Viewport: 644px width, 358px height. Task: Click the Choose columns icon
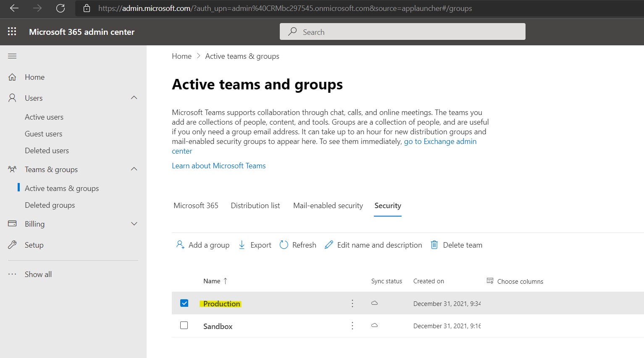[490, 281]
